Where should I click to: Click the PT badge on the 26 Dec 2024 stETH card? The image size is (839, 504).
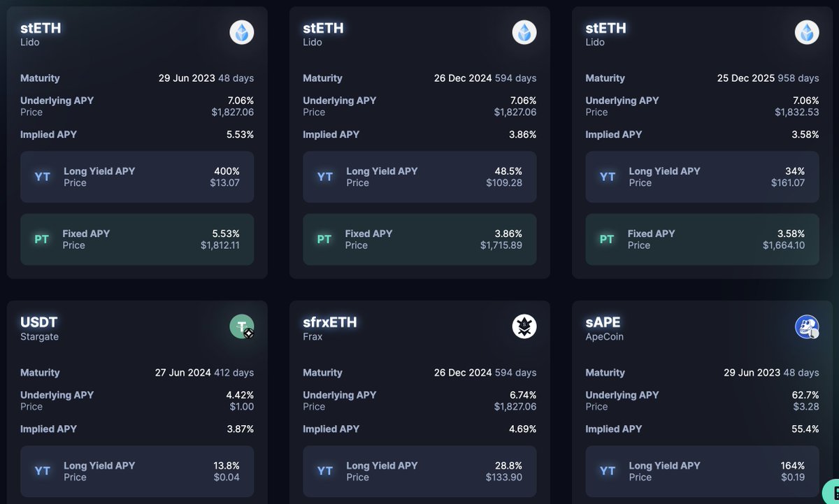[324, 239]
